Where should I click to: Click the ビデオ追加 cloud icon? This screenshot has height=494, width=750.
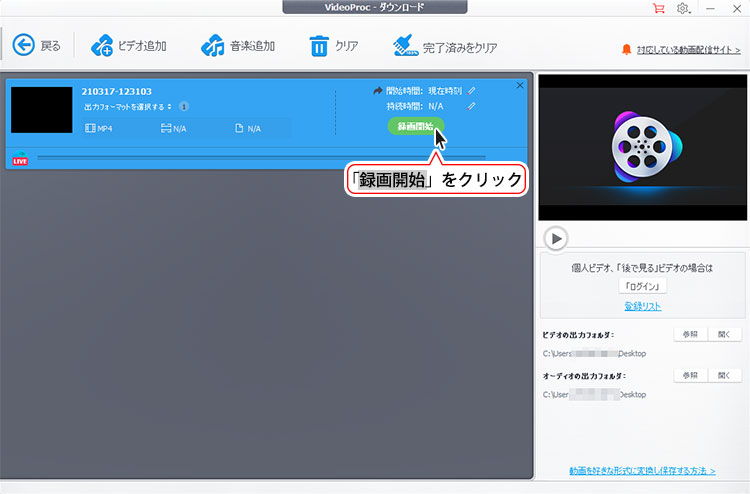tap(102, 45)
